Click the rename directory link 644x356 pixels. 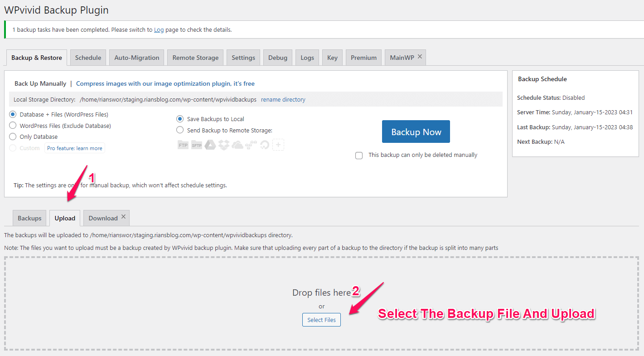point(283,99)
